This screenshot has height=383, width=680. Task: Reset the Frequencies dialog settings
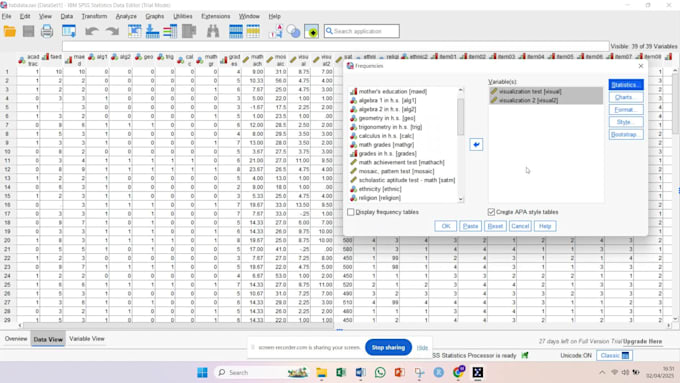pyautogui.click(x=495, y=226)
